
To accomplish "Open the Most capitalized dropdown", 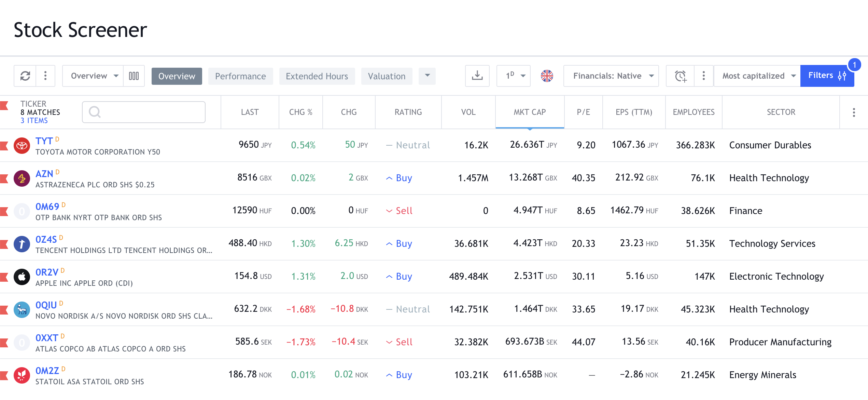I will 757,76.
